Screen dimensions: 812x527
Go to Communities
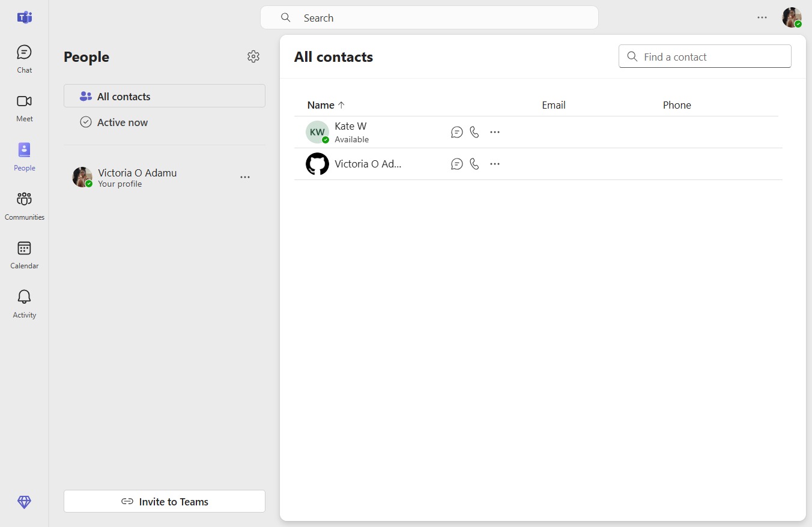[24, 206]
